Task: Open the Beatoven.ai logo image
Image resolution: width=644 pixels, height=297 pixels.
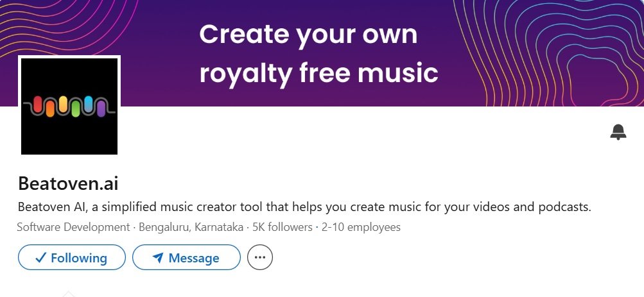Action: click(x=69, y=106)
